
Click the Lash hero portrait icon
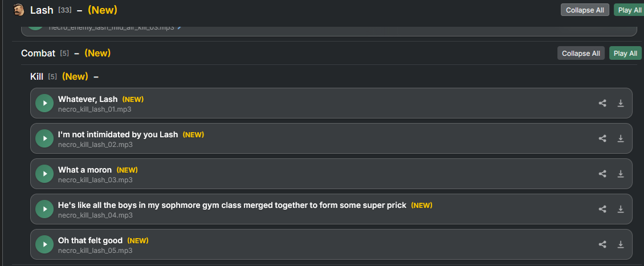[18, 10]
